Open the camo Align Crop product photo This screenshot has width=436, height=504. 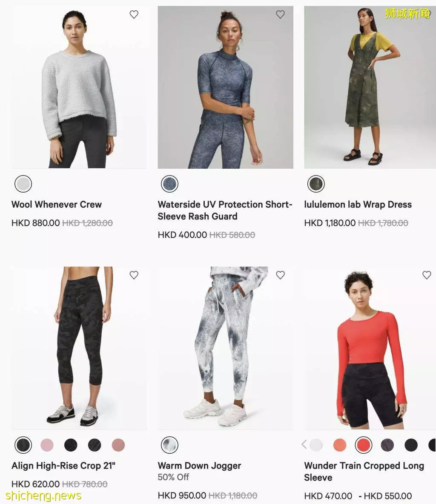point(79,348)
